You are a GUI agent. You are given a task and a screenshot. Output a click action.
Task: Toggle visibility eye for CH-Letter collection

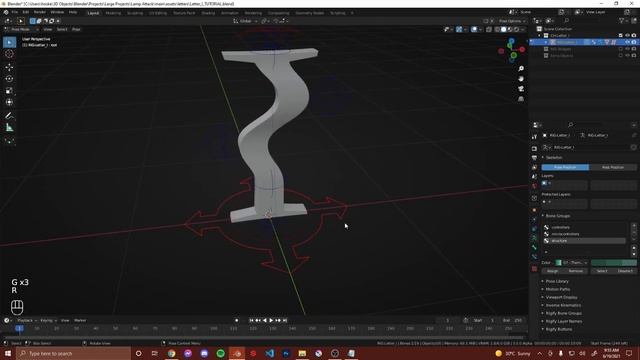point(628,36)
